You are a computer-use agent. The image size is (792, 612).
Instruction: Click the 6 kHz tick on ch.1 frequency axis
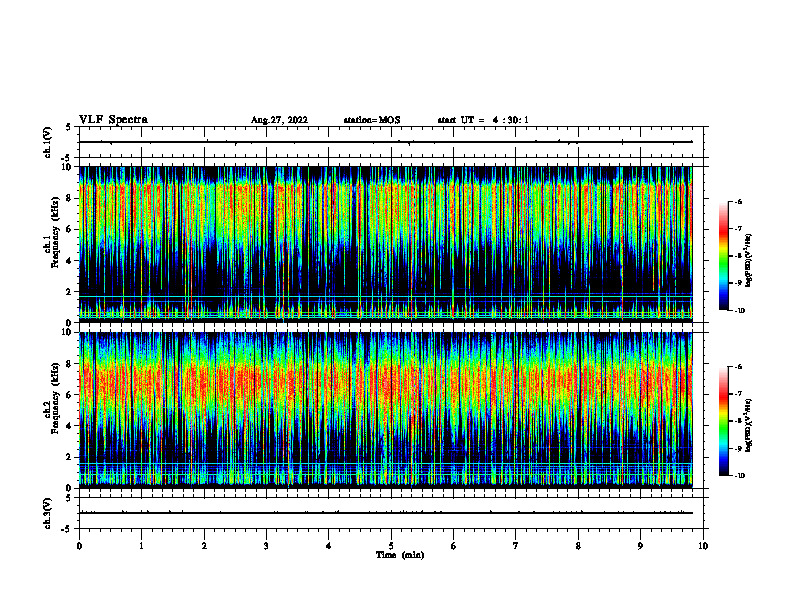70,229
